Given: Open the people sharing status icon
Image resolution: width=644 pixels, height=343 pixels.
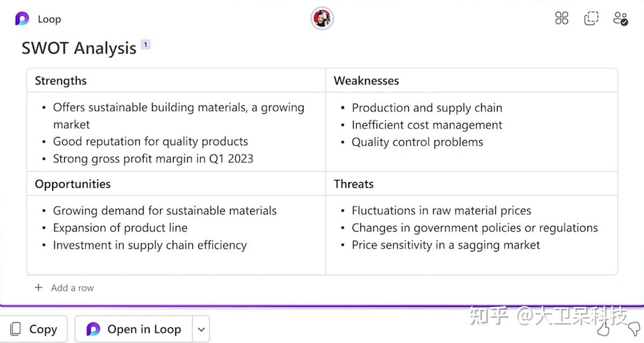Looking at the screenshot, I should (x=620, y=19).
